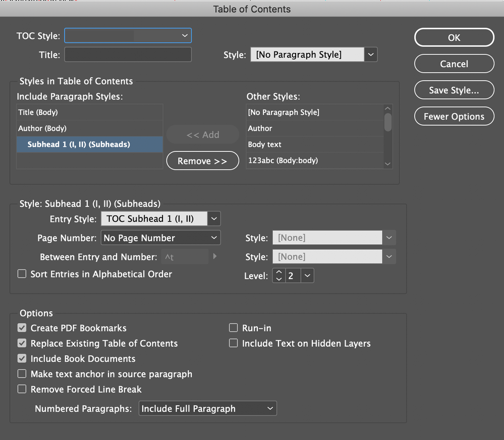Screen dimensions: 504x440
Task: Open title Style paragraph dropdown
Action: point(371,54)
